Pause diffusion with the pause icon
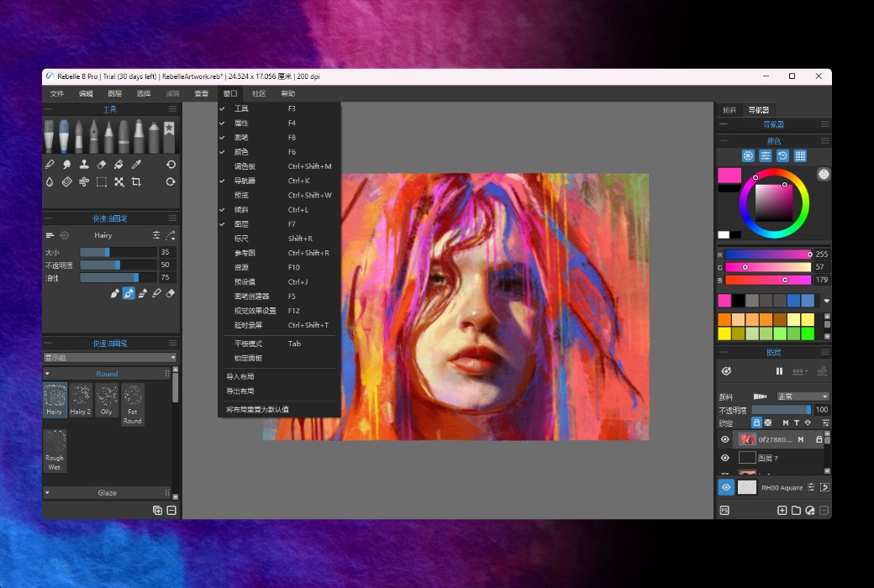Screen dimensions: 874x588 [779, 371]
